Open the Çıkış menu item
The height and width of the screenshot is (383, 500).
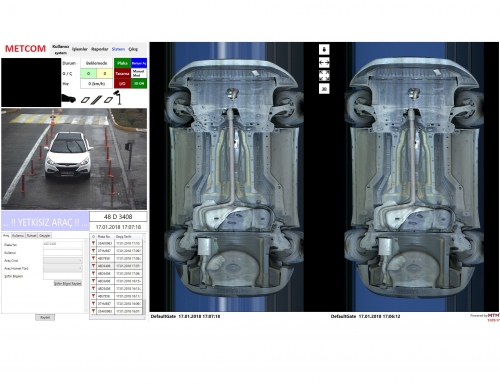(x=133, y=49)
